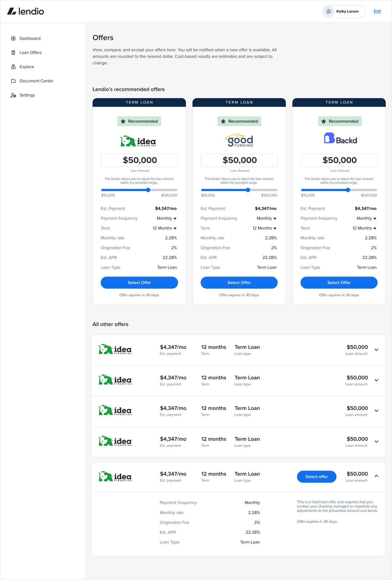Viewport: 392px width, 580px height.
Task: Select Offer on the Backd card
Action: (x=339, y=283)
